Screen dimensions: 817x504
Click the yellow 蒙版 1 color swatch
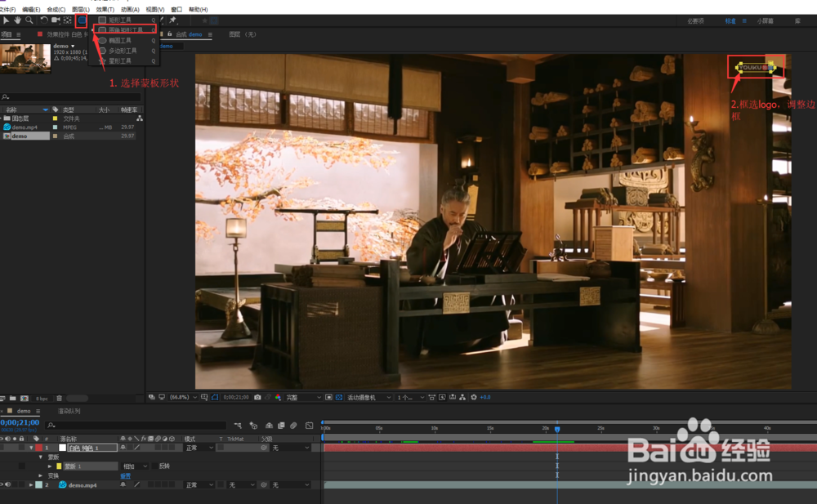click(59, 466)
